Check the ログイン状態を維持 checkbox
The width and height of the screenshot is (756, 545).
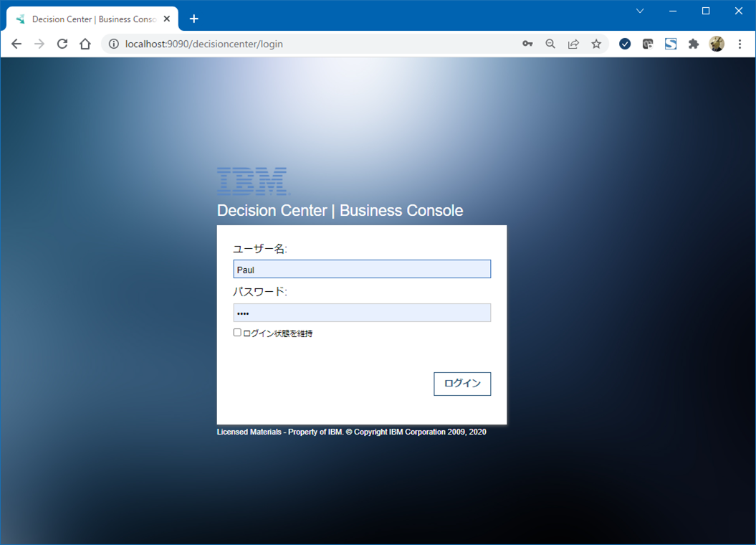click(x=237, y=332)
